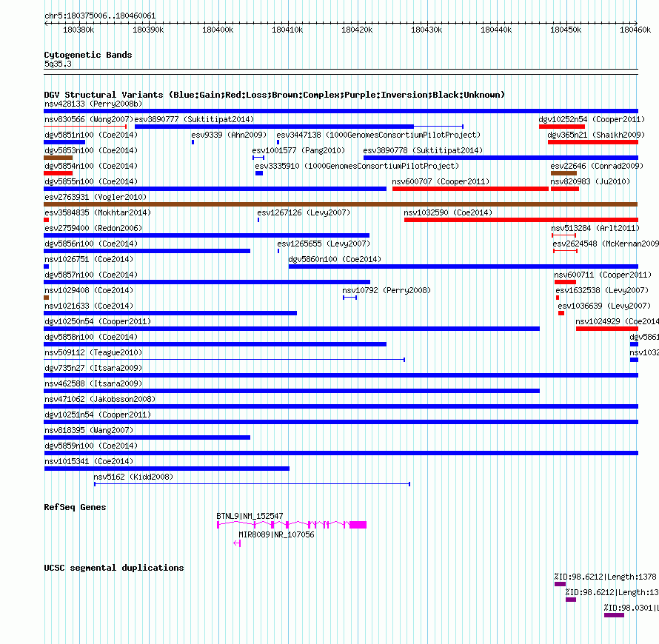Screen dimensions: 659x644
Task: Click nsv820983 (Ju2010) label
Action: (x=590, y=181)
